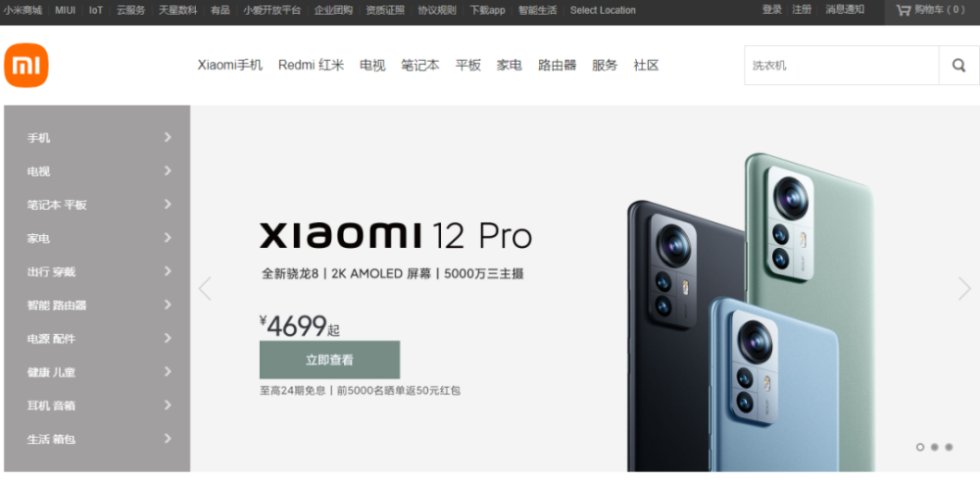Go to previous banner slide arrow
Image resolution: width=980 pixels, height=483 pixels.
[x=205, y=289]
